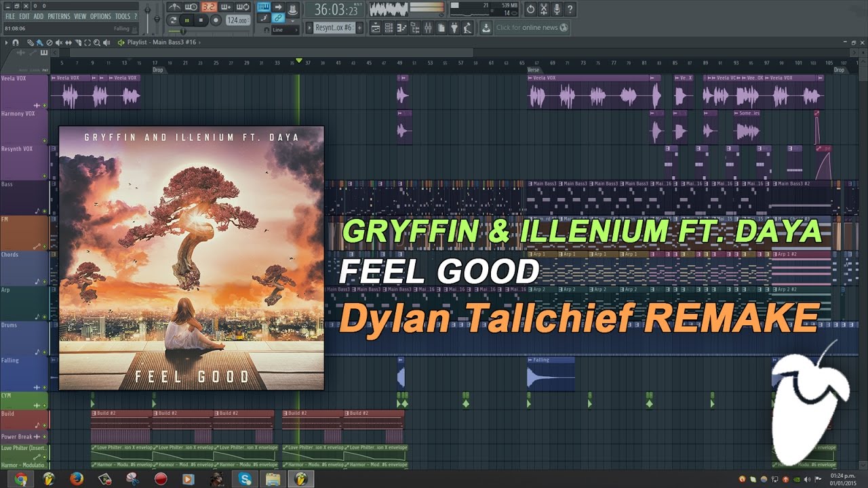Open the audio editor scissors icon
Viewport: 868px width, 488px height.
543,9
